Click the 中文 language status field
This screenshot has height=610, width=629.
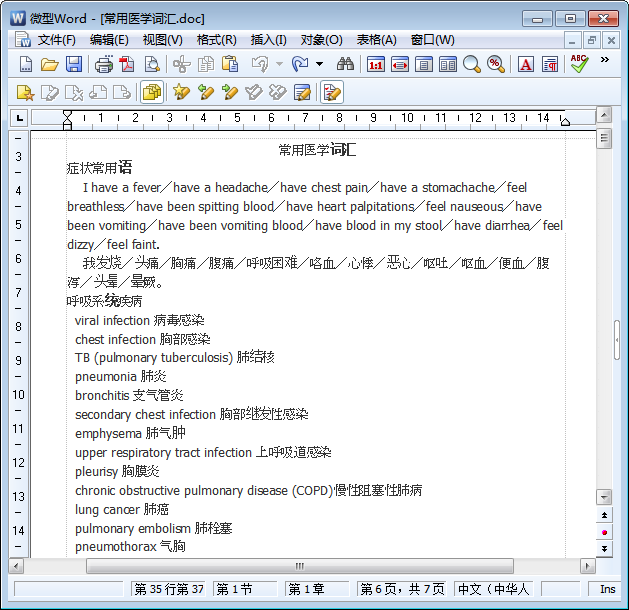pyautogui.click(x=493, y=589)
